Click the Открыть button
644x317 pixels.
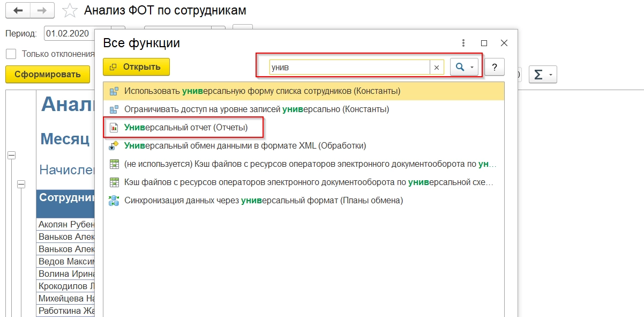coord(136,67)
